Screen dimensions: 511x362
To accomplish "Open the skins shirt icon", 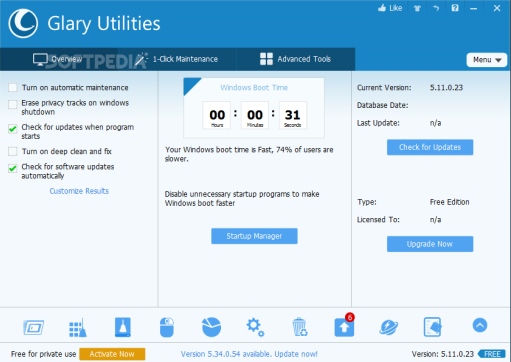I will coord(417,8).
